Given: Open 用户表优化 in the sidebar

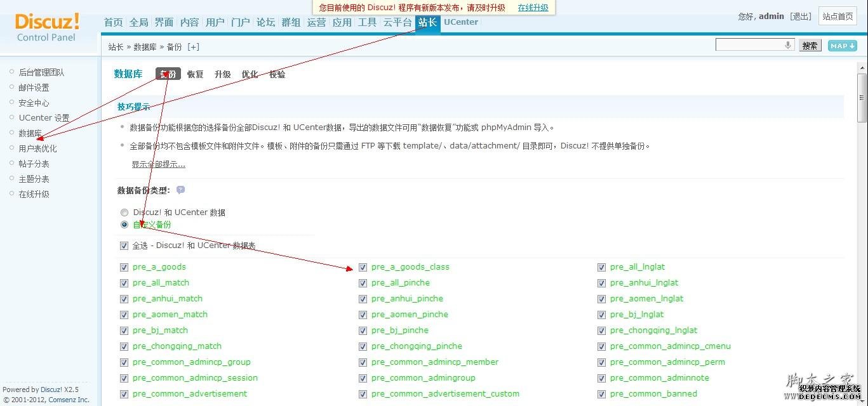Looking at the screenshot, I should coord(37,148).
